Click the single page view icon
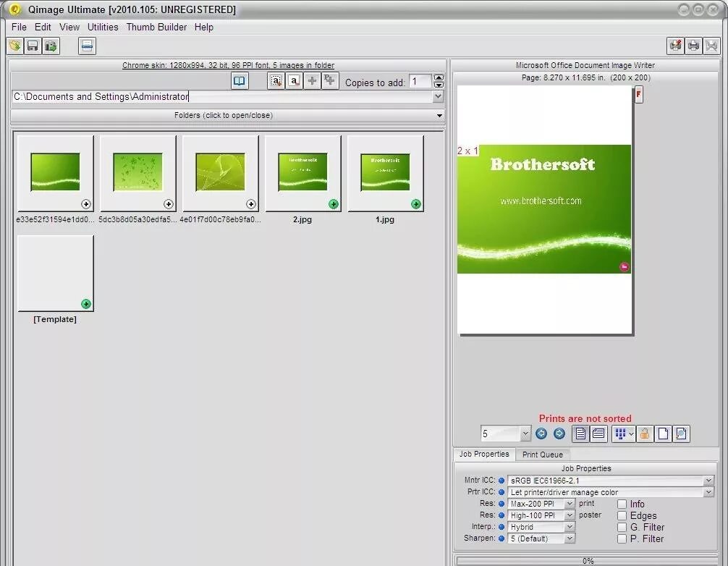This screenshot has height=566, width=728. point(580,434)
